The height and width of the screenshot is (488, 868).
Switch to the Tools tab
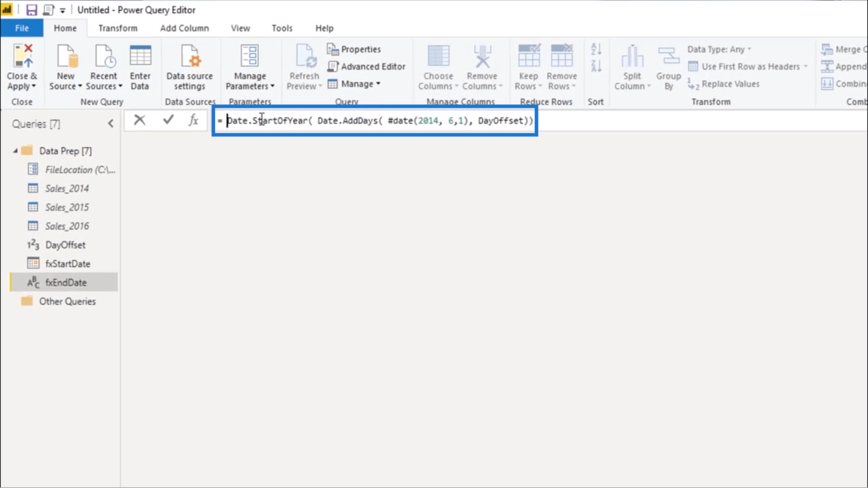pyautogui.click(x=282, y=28)
